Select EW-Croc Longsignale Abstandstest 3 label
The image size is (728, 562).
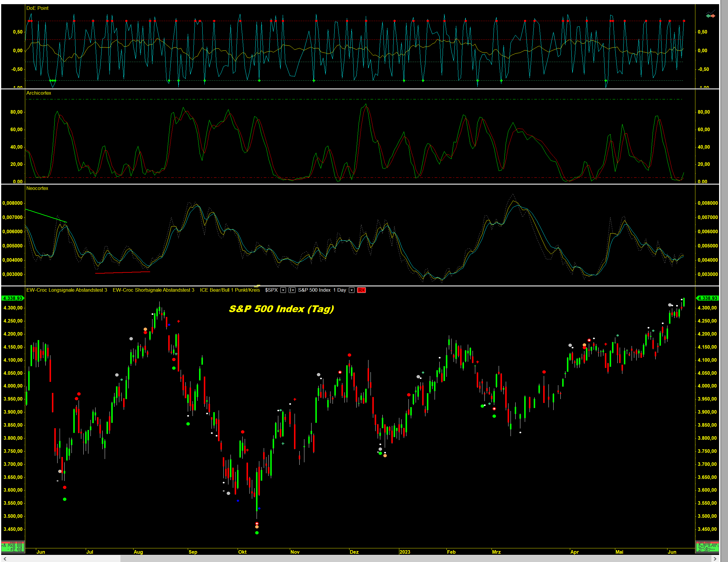(67, 290)
